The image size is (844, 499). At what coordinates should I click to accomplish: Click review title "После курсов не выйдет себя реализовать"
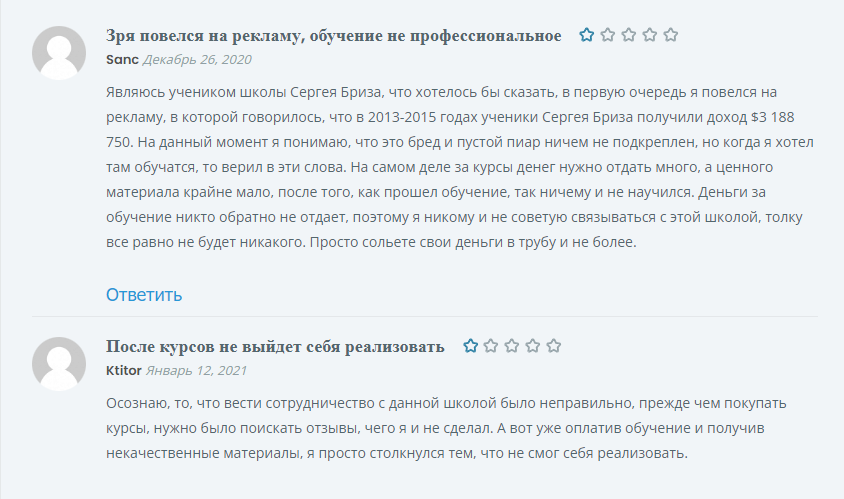[275, 347]
